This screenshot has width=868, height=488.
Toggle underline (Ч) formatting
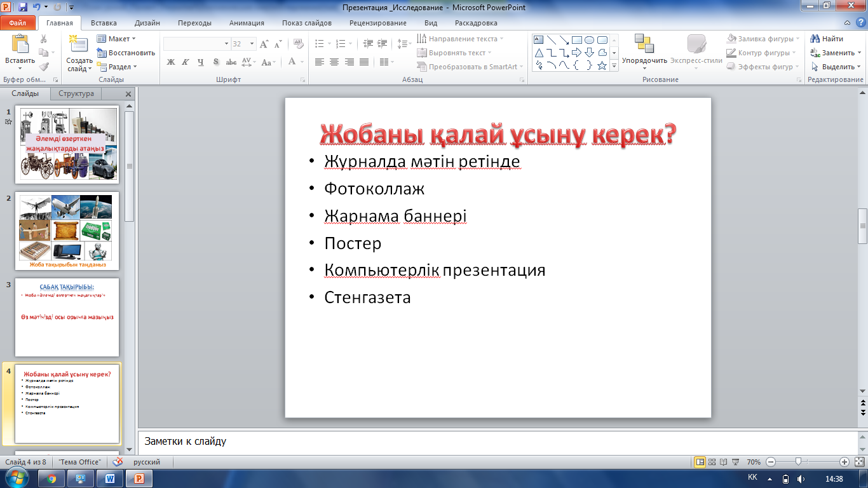click(x=201, y=62)
